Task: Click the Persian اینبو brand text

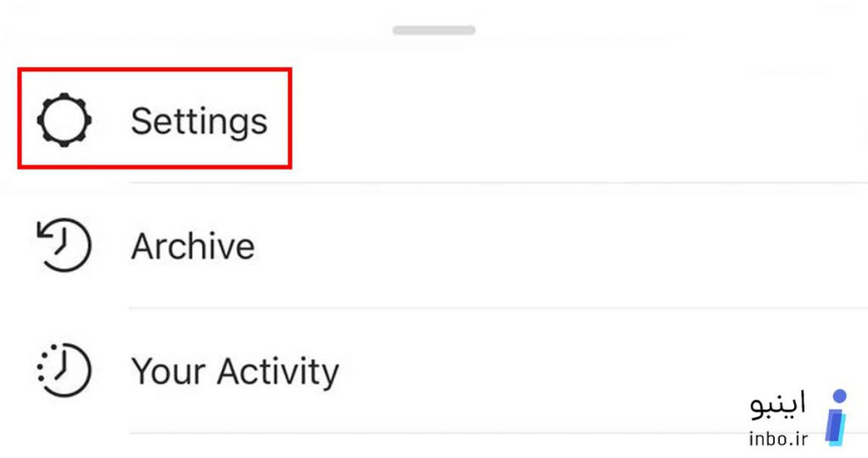Action: pyautogui.click(x=778, y=405)
